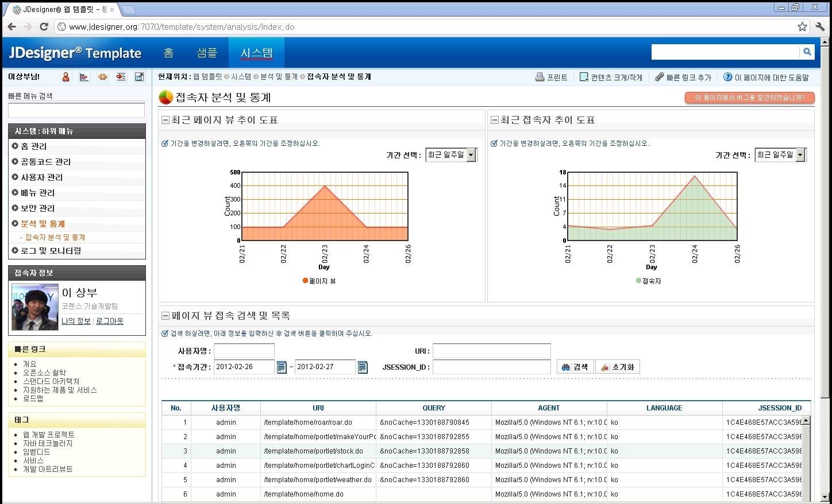Open the 홈 top navigation tab
Image resolution: width=832 pixels, height=504 pixels.
(168, 53)
